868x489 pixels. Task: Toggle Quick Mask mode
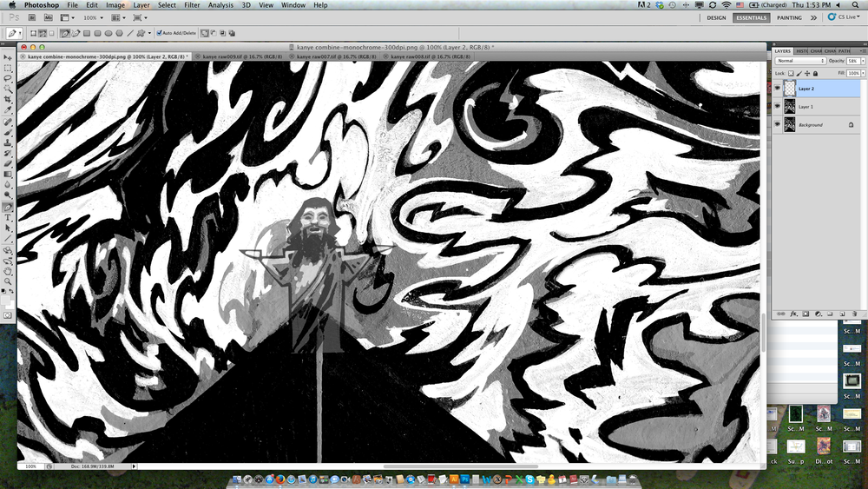(x=7, y=315)
